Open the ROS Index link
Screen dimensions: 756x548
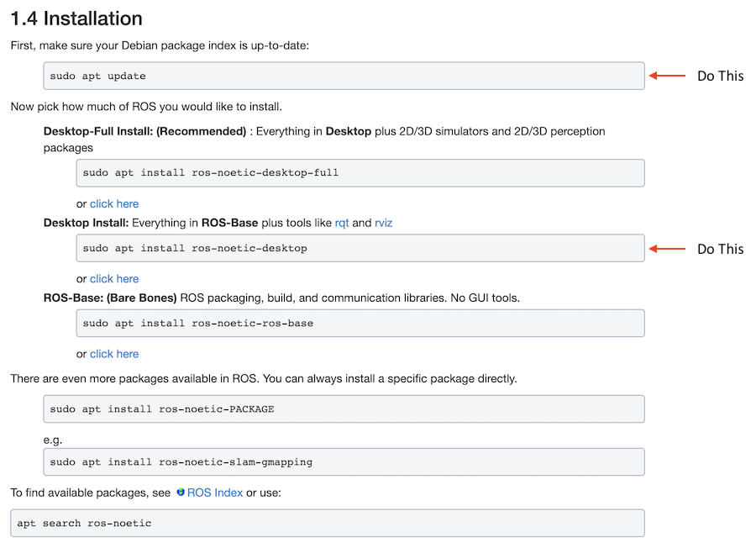(215, 493)
